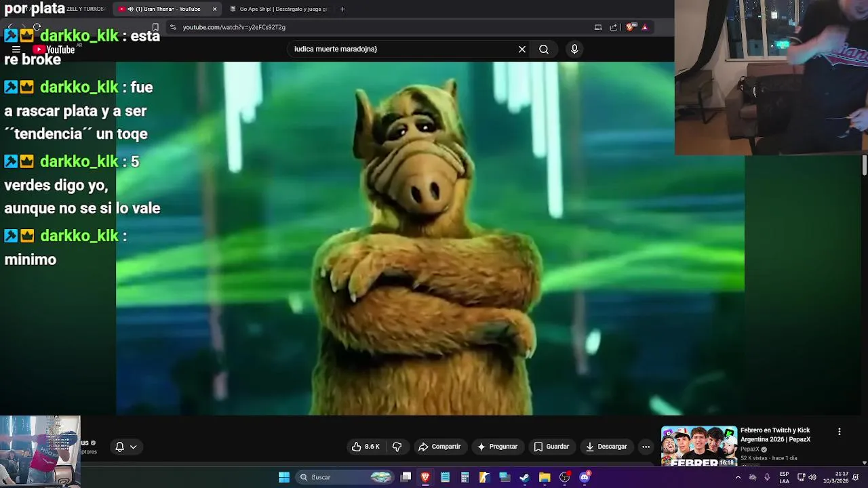Open the Febrero en Twitch y Kick title
This screenshot has width=868, height=488.
click(775, 434)
